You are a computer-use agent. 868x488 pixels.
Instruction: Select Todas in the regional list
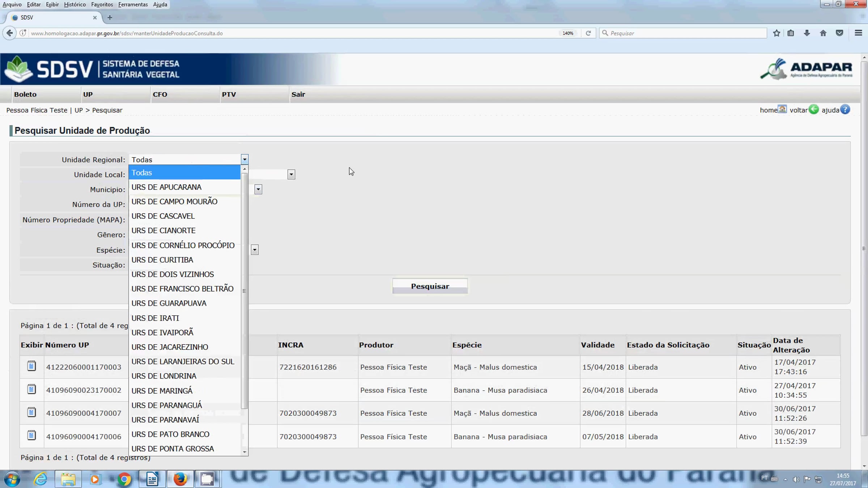click(184, 172)
